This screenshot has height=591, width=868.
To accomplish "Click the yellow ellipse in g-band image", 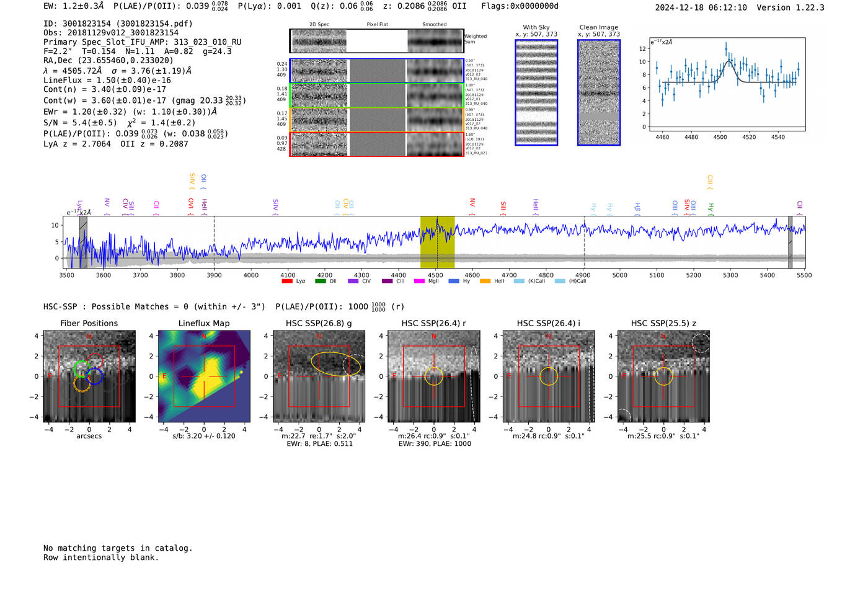I will pos(336,364).
